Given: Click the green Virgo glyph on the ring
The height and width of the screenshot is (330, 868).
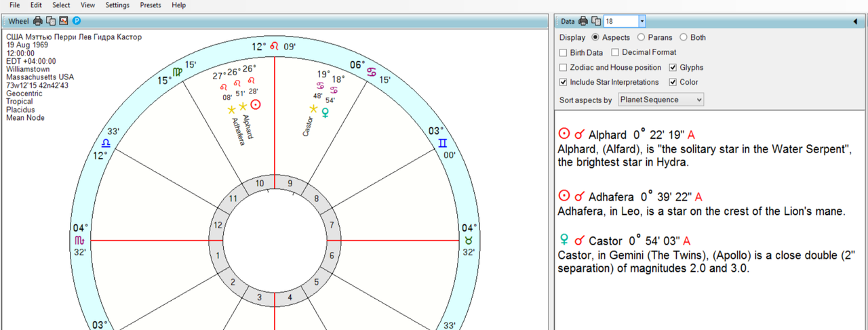Looking at the screenshot, I should [x=178, y=71].
